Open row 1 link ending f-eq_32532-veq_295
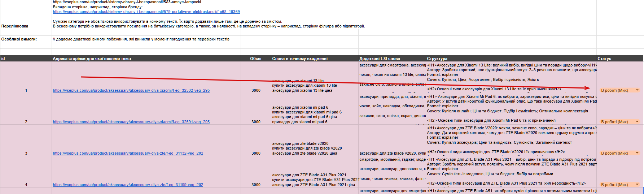644x194 pixels. point(131,90)
